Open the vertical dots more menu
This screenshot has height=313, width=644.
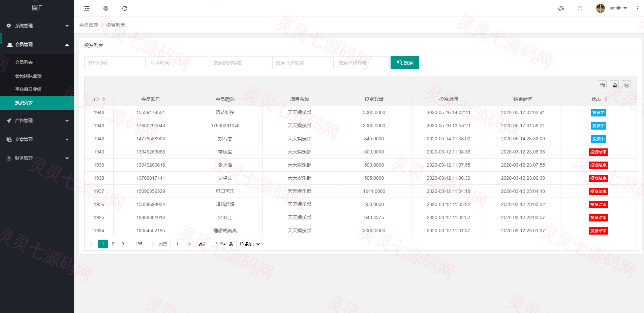point(638,8)
